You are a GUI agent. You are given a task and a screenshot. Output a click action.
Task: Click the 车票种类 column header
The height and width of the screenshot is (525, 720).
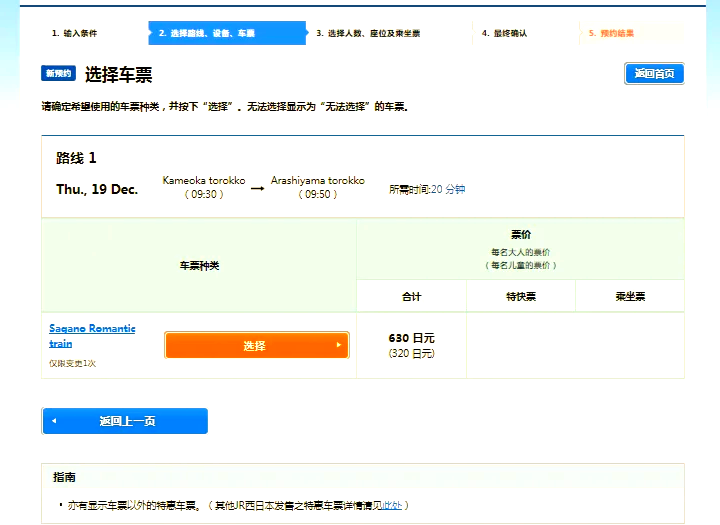pyautogui.click(x=199, y=265)
